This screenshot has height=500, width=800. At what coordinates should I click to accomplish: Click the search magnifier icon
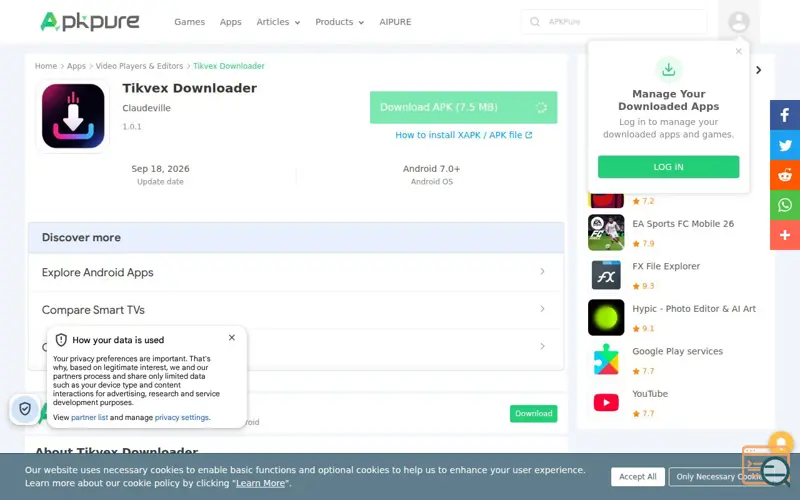pyautogui.click(x=534, y=22)
